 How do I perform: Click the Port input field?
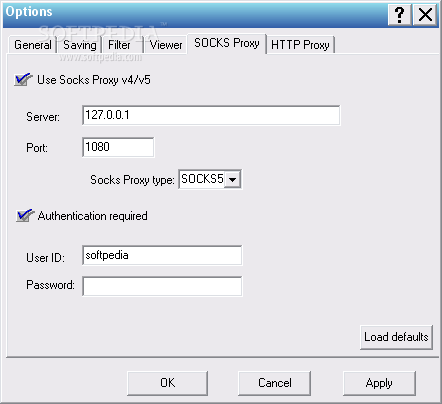[x=118, y=147]
